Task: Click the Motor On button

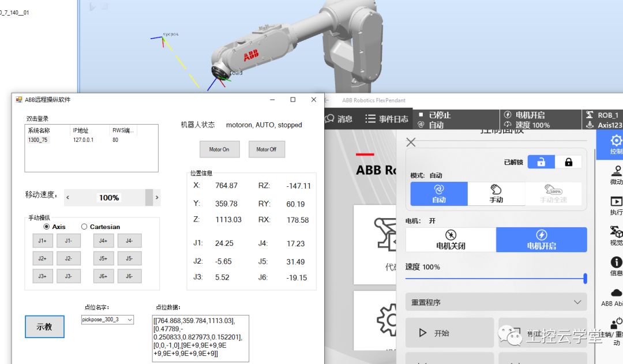Action: (219, 149)
